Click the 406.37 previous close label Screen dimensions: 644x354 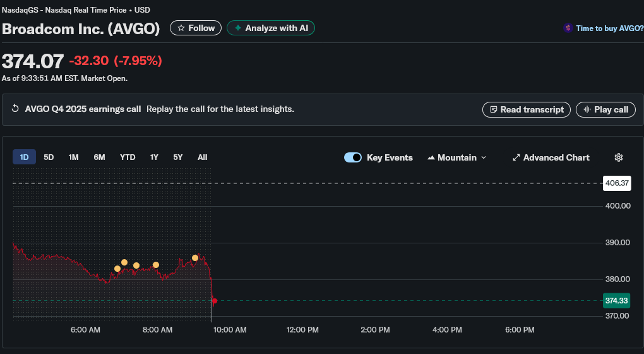click(x=617, y=183)
